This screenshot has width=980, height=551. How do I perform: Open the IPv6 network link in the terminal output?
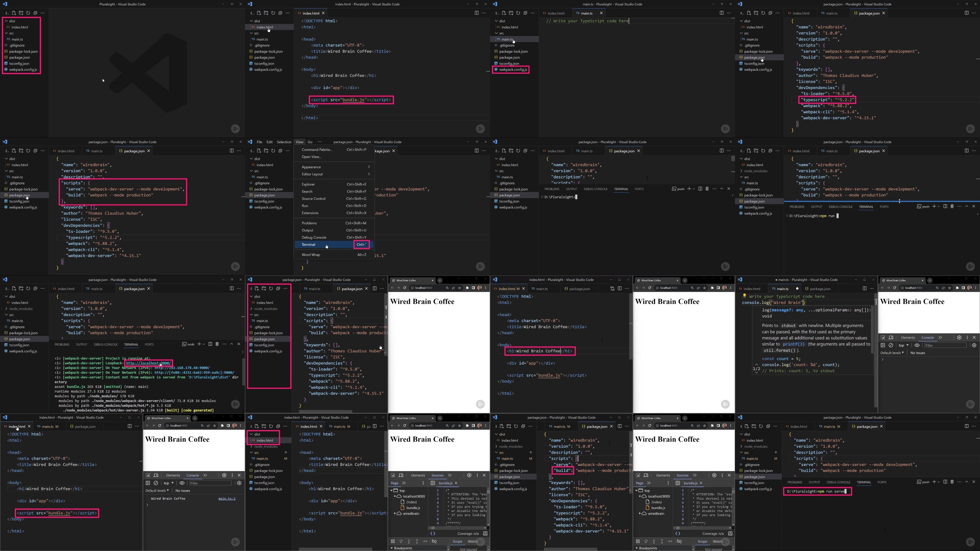pos(194,373)
